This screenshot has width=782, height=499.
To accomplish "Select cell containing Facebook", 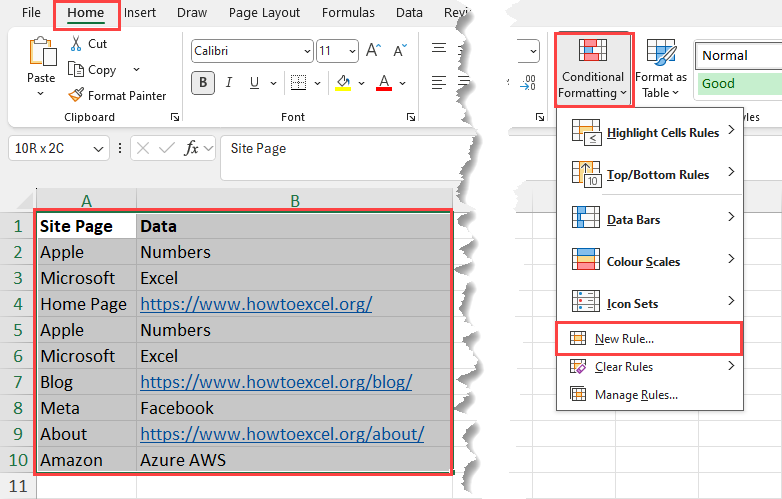I will [294, 408].
